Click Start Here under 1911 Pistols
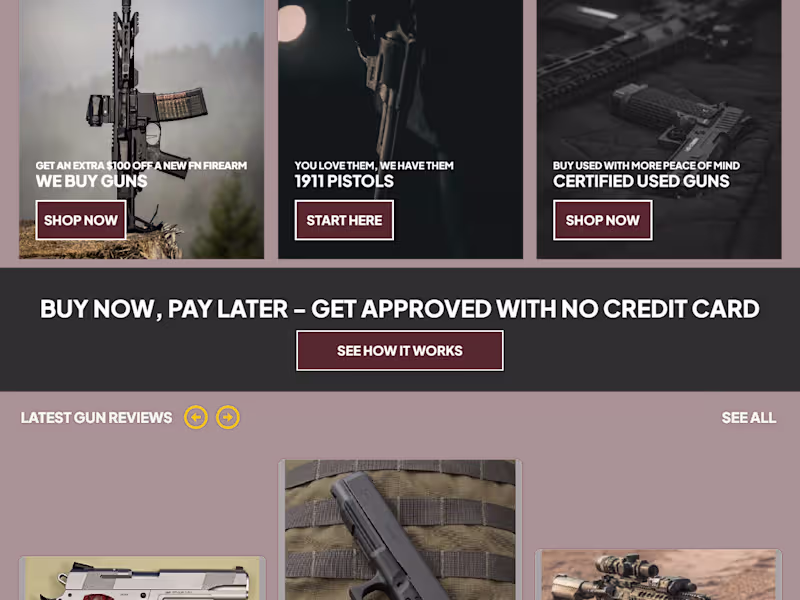800x600 pixels. 344,220
